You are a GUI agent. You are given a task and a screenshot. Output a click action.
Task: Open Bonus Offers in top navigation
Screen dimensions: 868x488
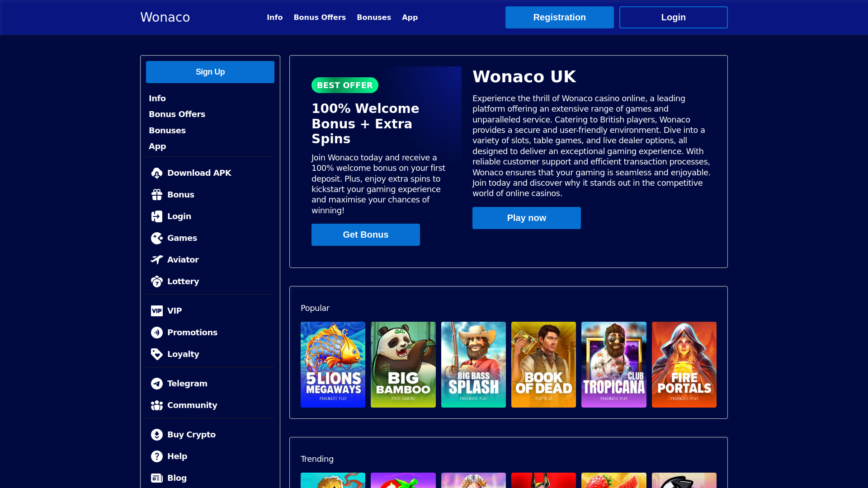click(320, 17)
